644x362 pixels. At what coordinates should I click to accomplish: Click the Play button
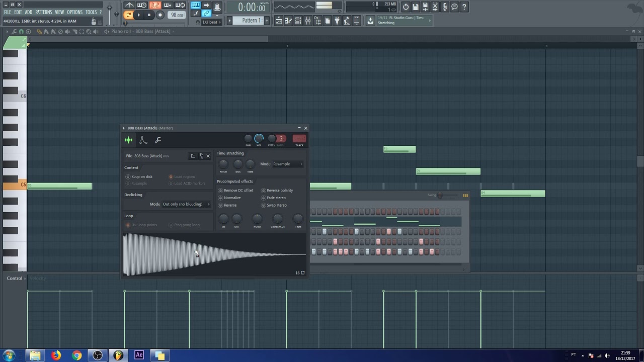tap(138, 15)
